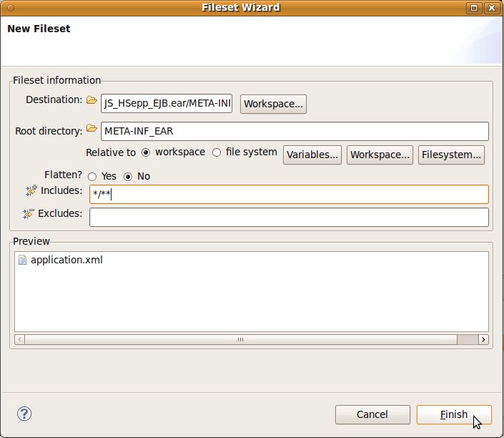This screenshot has width=504, height=438.
Task: Click the application.xml file icon in Preview
Action: point(22,261)
